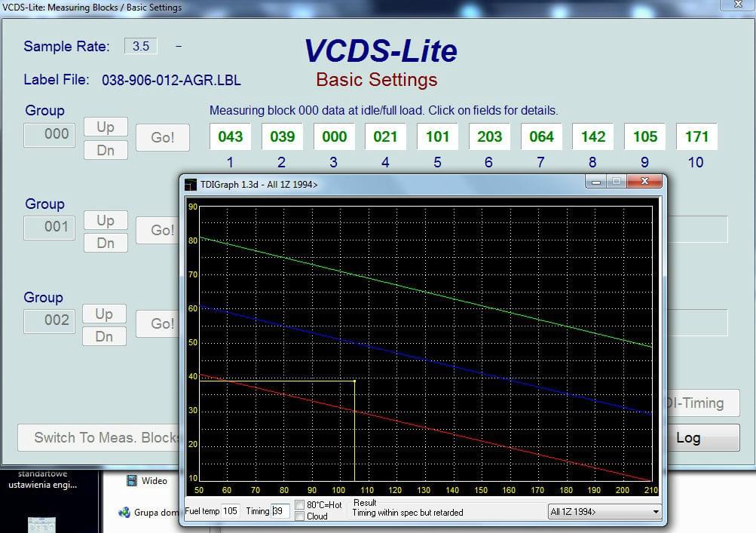Click the Group 001 number field
Viewport: 756px width, 533px height.
(49, 227)
